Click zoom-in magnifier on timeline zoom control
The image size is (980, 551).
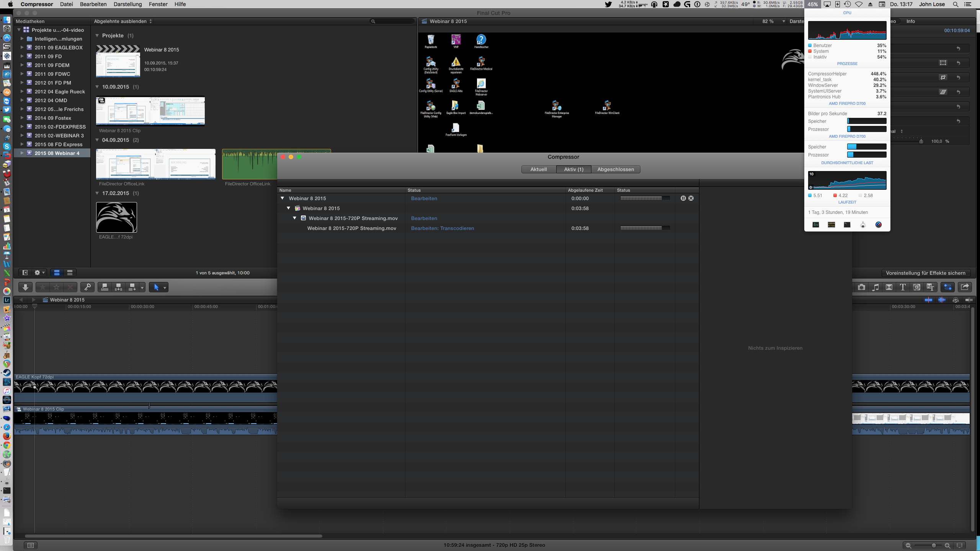(947, 545)
